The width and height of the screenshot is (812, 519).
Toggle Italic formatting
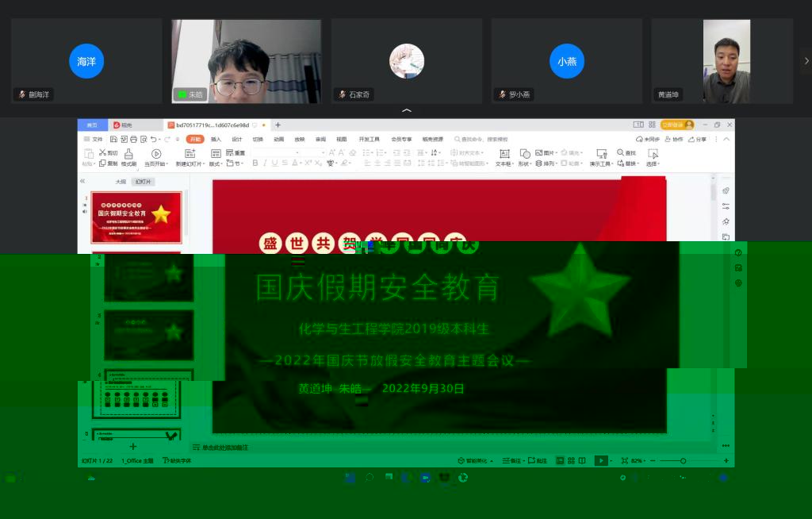tap(265, 163)
